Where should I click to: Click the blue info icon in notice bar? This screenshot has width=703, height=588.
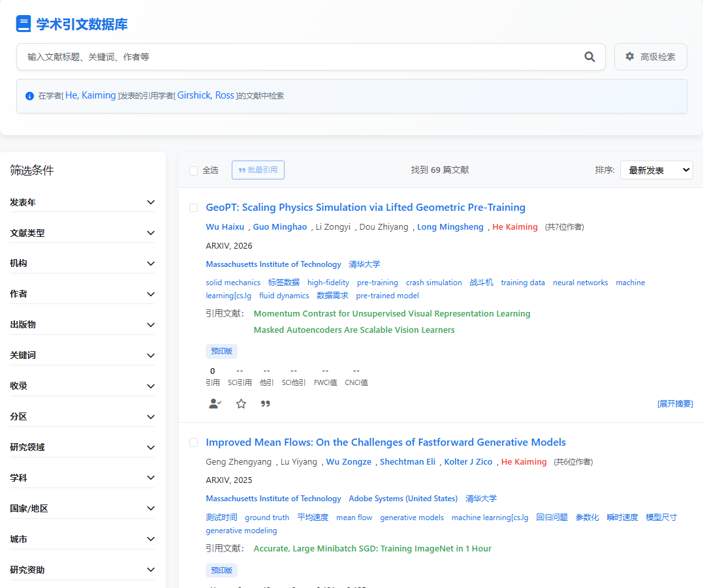[29, 96]
